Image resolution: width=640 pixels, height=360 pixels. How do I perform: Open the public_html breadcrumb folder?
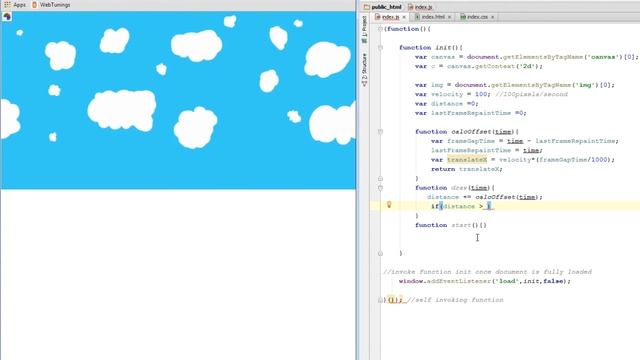click(382, 7)
